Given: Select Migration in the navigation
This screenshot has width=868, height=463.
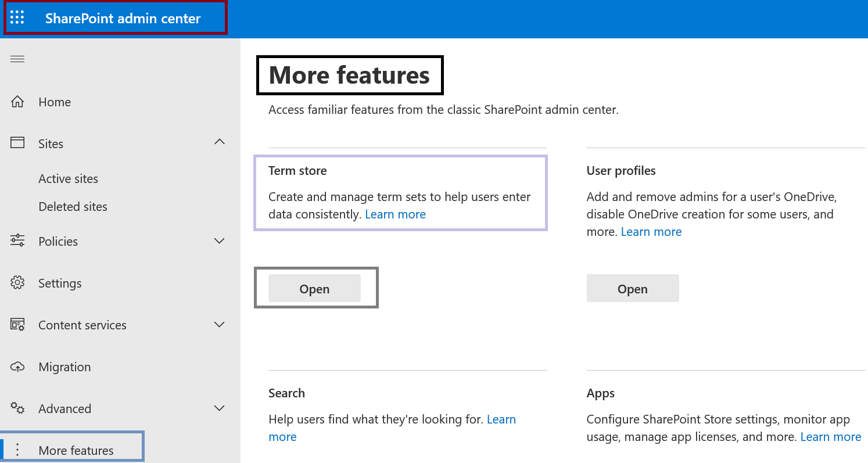Looking at the screenshot, I should [x=64, y=367].
